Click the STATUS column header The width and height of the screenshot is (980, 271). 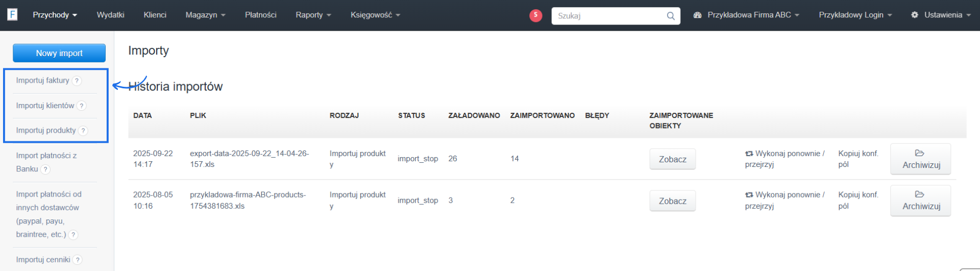pos(411,116)
